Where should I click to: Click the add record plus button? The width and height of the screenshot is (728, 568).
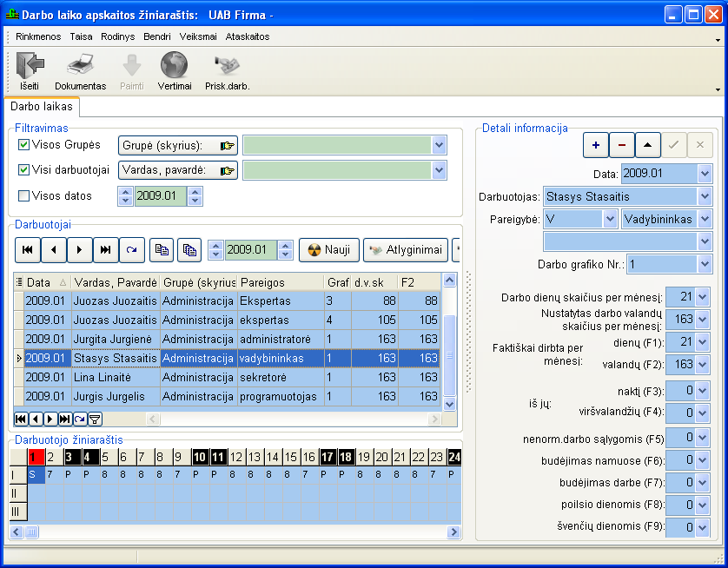click(596, 145)
